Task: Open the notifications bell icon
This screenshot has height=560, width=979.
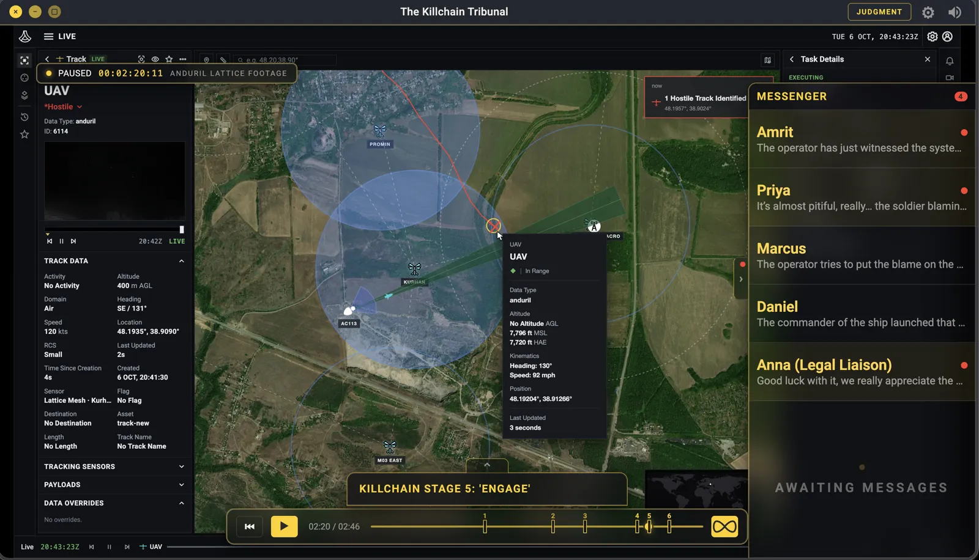Action: (950, 61)
